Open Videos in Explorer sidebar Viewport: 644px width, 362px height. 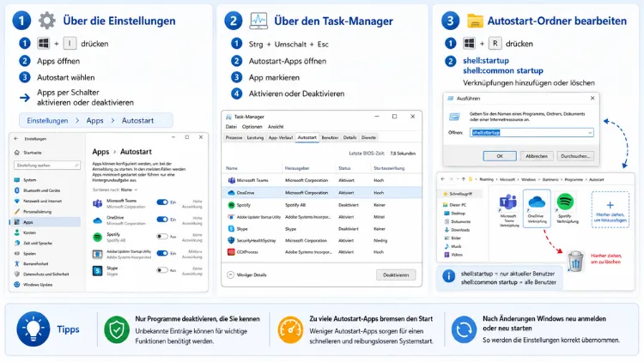(454, 255)
